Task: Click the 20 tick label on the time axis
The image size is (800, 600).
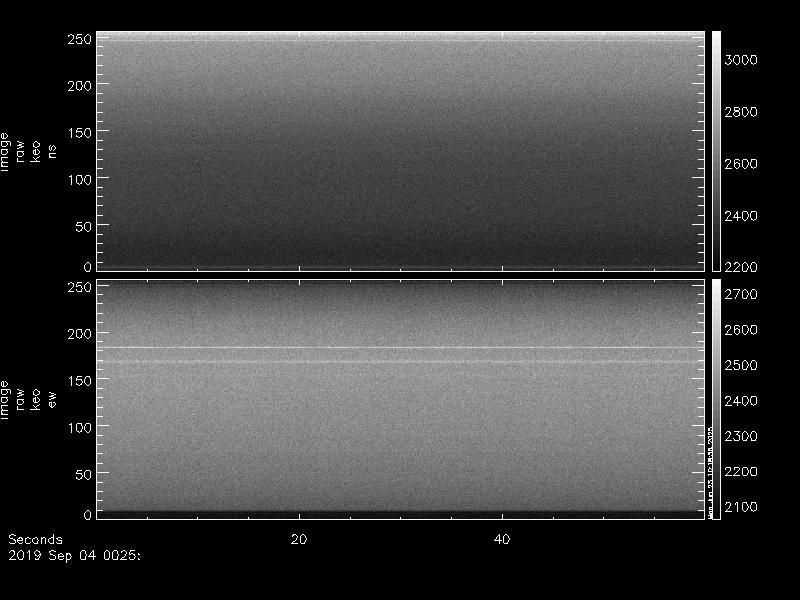Action: pos(299,539)
